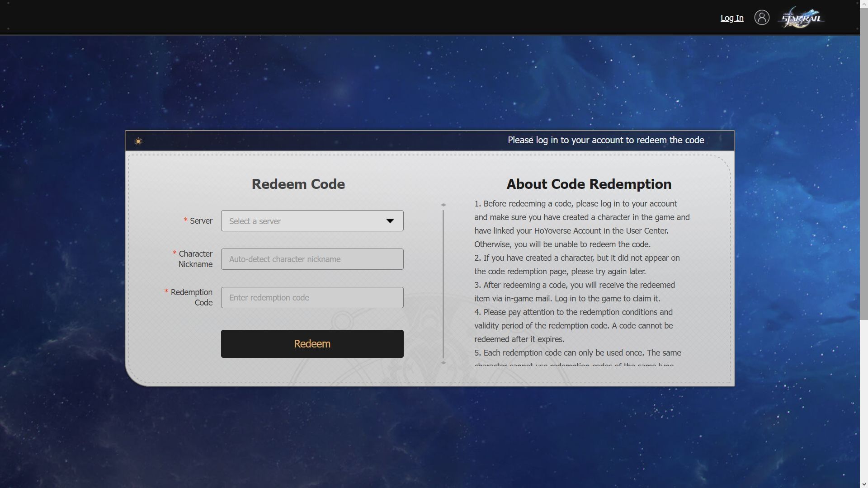Image resolution: width=868 pixels, height=488 pixels.
Task: Click the Honkai Star Rail logo
Action: pyautogui.click(x=801, y=18)
